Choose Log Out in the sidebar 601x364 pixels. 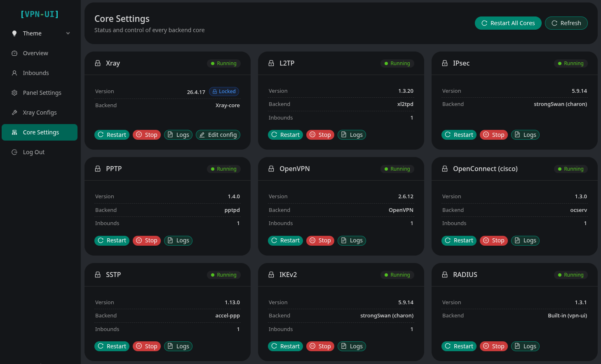pos(40,152)
